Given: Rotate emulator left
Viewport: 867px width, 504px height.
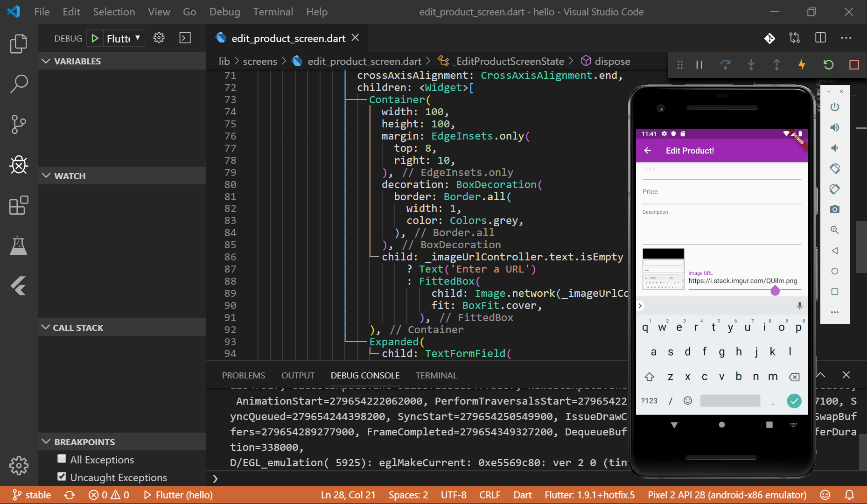Looking at the screenshot, I should [x=835, y=168].
